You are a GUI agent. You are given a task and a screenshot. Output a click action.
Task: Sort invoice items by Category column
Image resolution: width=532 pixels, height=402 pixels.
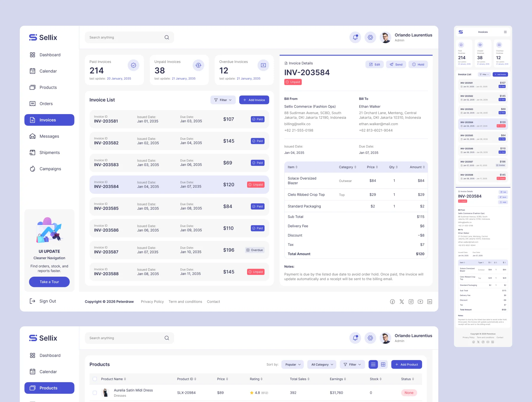pyautogui.click(x=348, y=167)
